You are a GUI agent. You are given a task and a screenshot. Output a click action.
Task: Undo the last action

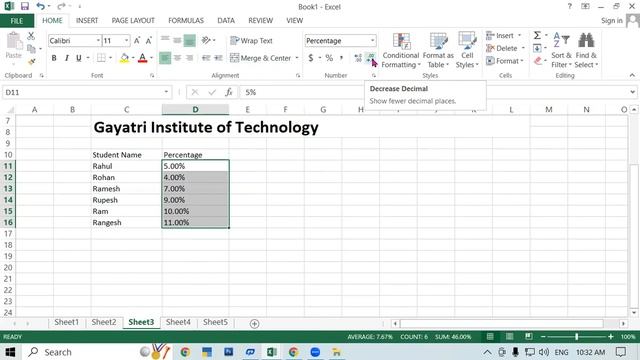[x=40, y=6]
